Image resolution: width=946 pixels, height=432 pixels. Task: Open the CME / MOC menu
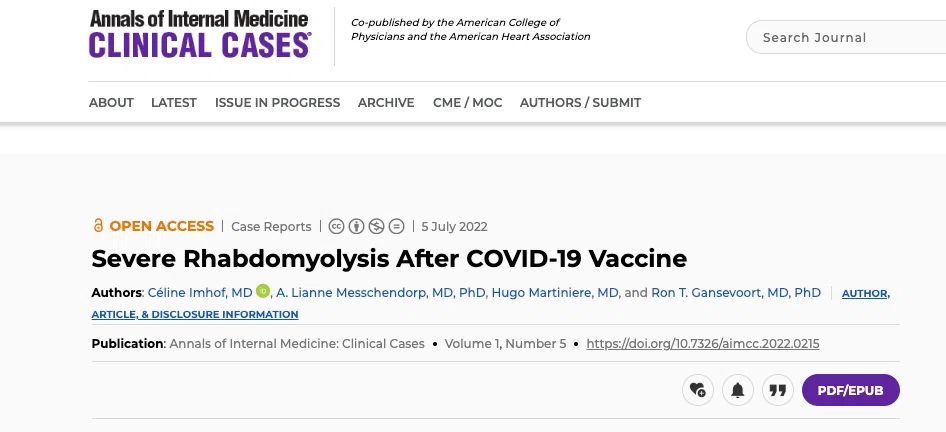[x=468, y=103]
